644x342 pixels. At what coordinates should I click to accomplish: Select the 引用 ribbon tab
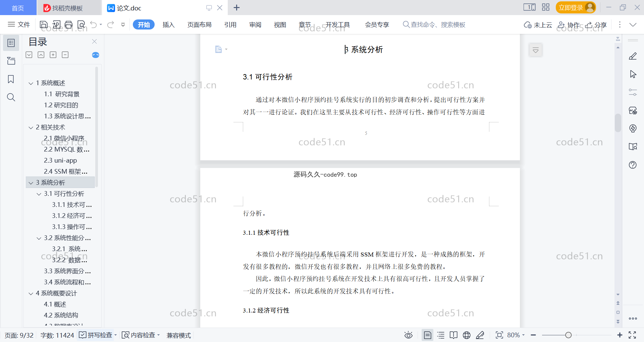230,24
